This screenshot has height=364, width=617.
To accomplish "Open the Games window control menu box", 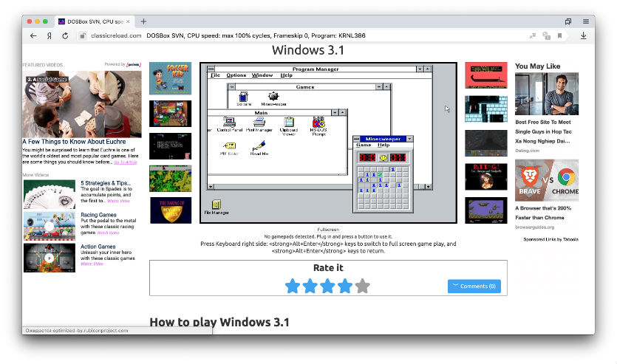I will [232, 86].
